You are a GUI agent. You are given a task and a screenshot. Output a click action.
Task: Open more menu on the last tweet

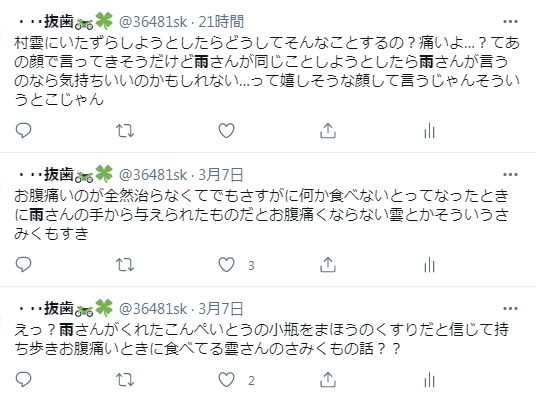click(x=510, y=309)
